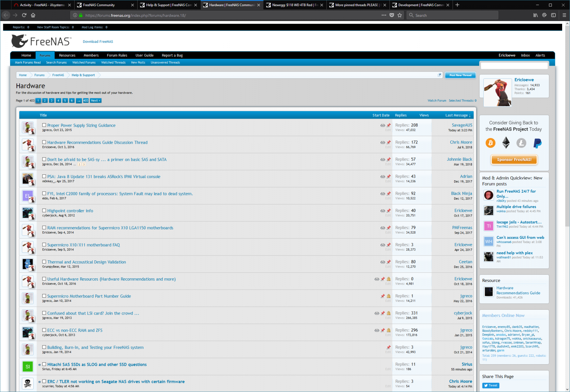Tick the Hardware Recommendations Guide Discussion checkbox

coord(44,142)
